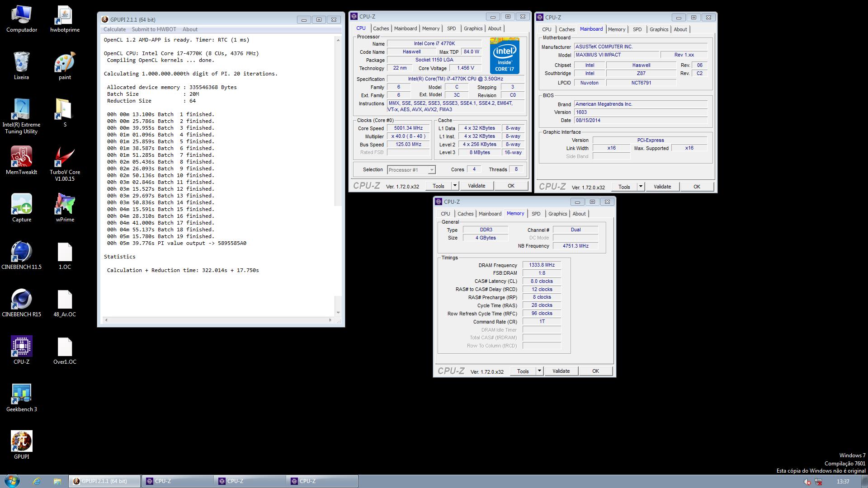Open Submit to HWBOT menu
Image resolution: width=868 pixels, height=488 pixels.
(154, 29)
